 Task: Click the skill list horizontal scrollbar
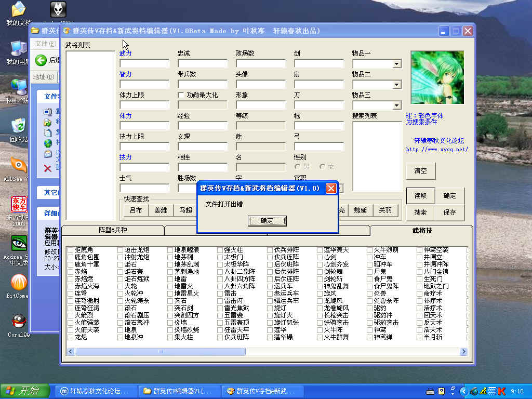[x=260, y=352]
